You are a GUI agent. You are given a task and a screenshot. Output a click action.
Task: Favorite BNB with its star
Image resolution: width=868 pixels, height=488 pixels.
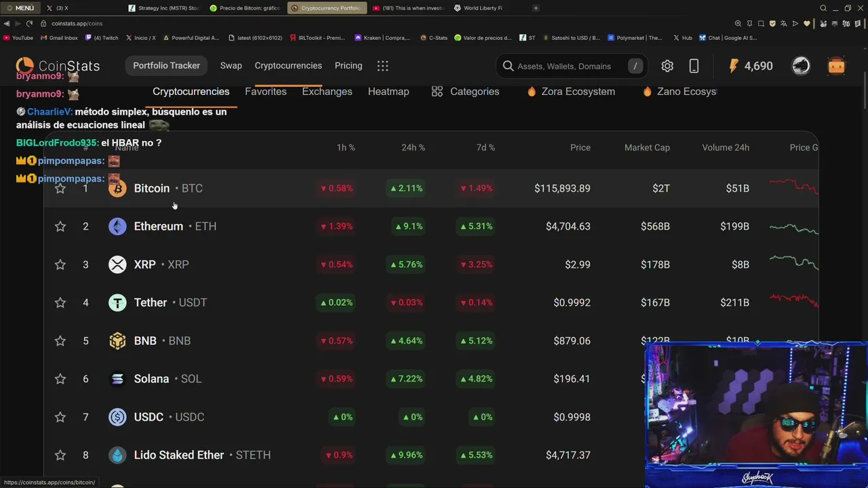tap(60, 341)
